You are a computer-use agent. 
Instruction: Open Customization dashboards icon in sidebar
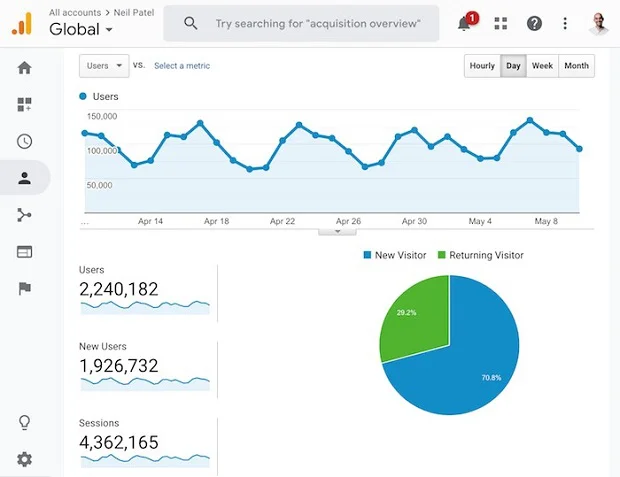pyautogui.click(x=24, y=105)
